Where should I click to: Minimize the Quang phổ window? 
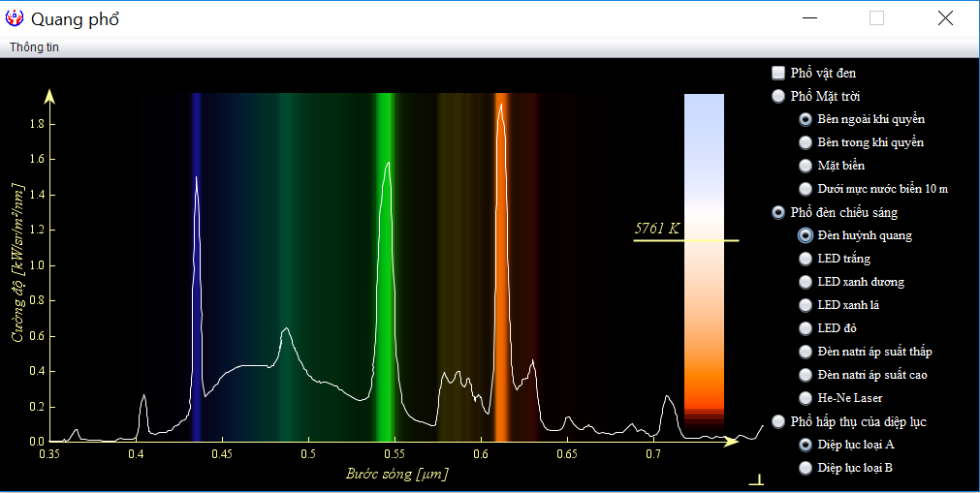pyautogui.click(x=810, y=18)
